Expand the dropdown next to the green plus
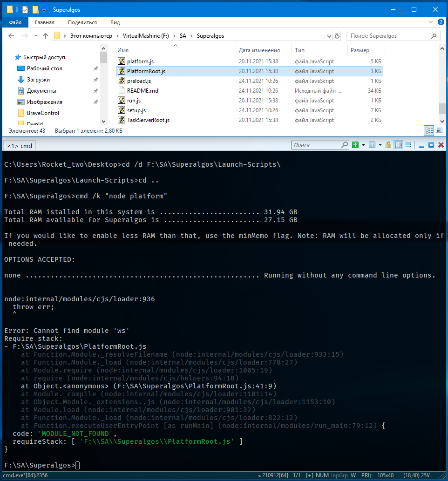The width and height of the screenshot is (448, 481). pyautogui.click(x=362, y=145)
